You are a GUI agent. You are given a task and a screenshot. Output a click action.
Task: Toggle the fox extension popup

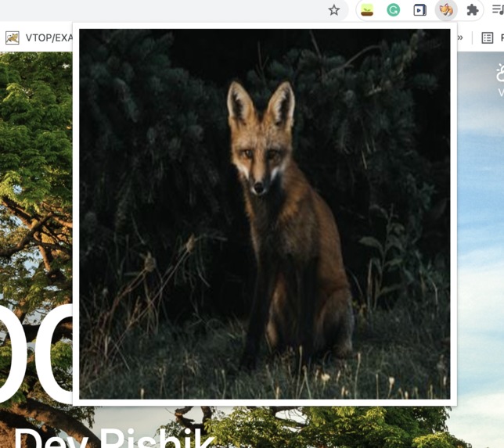pos(446,10)
